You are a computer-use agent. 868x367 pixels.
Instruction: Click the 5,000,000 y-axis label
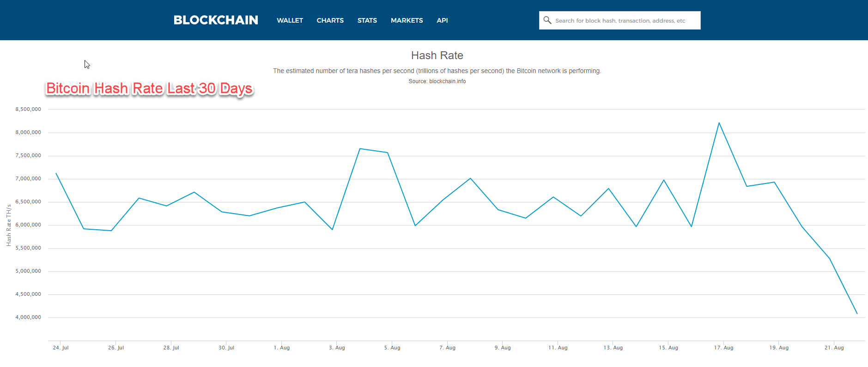pyautogui.click(x=28, y=271)
